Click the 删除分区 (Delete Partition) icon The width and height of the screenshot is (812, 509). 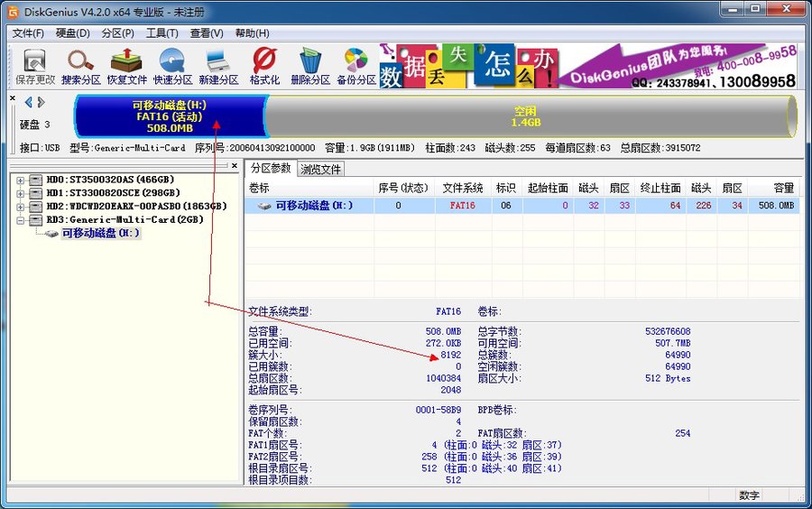point(310,67)
